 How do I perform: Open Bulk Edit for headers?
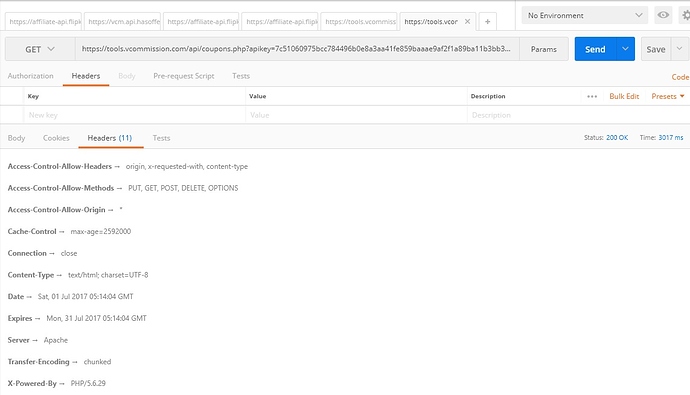624,96
